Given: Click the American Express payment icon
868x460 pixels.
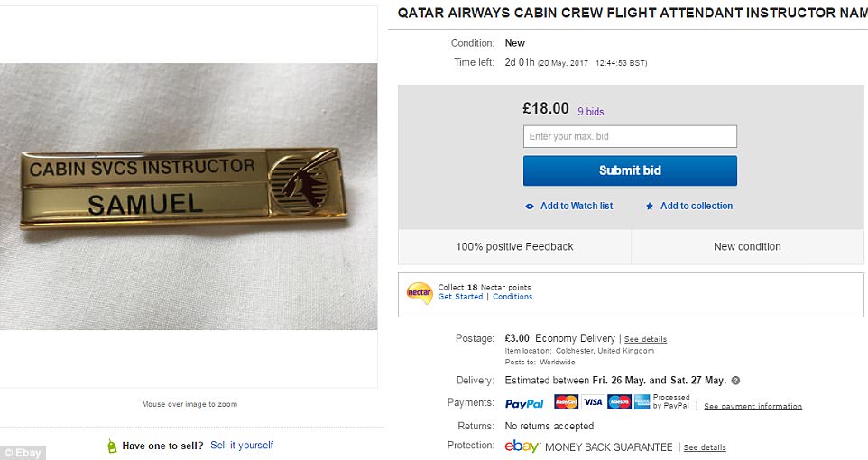Looking at the screenshot, I should [642, 402].
